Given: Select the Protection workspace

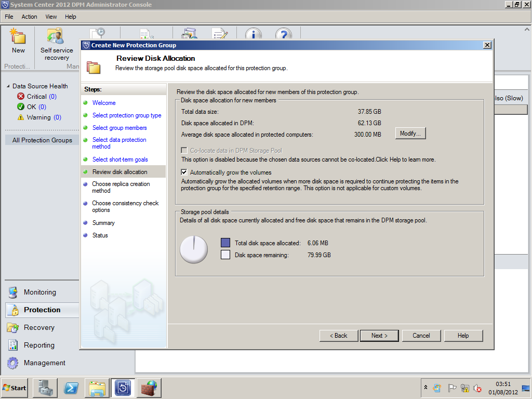Looking at the screenshot, I should [42, 310].
